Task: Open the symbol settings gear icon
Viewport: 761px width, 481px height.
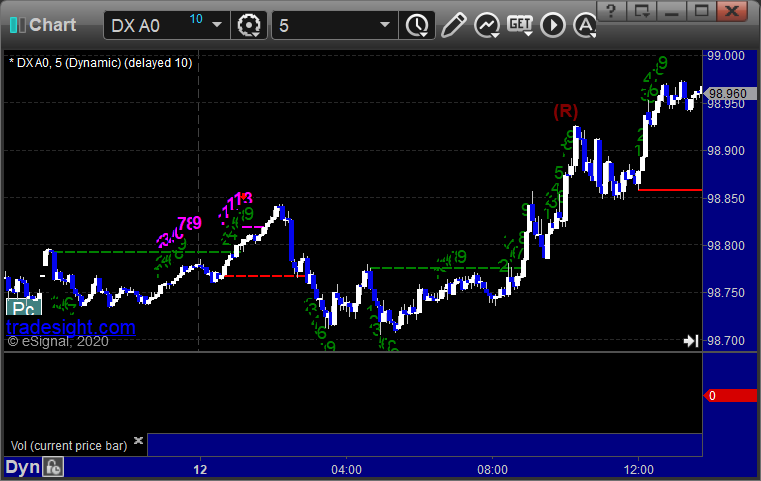Action: point(248,25)
